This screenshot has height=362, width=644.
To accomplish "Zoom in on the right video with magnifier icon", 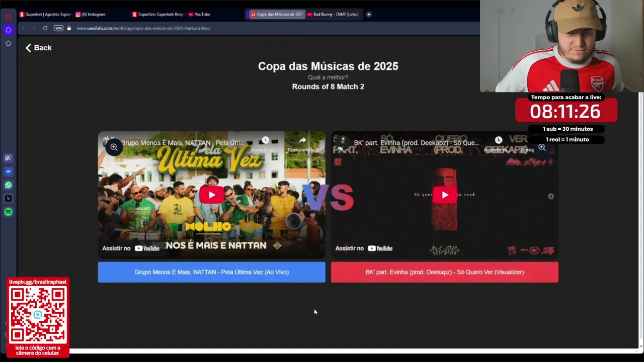I will point(542,147).
